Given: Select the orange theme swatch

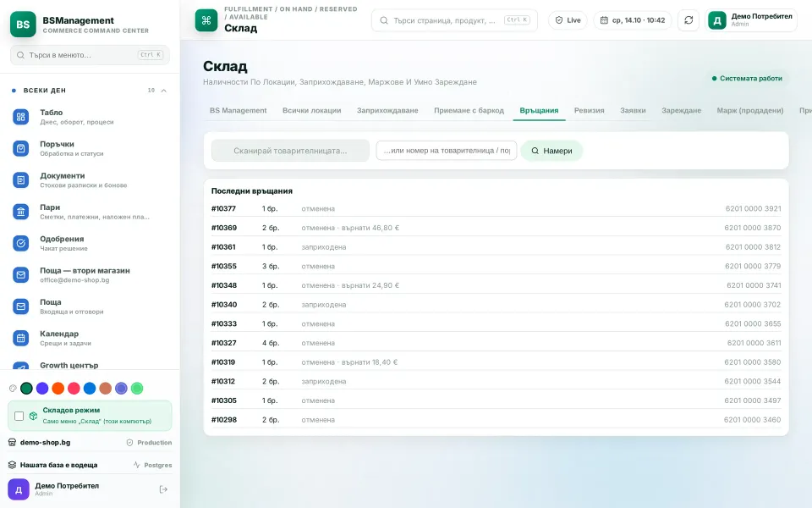Looking at the screenshot, I should pos(58,389).
